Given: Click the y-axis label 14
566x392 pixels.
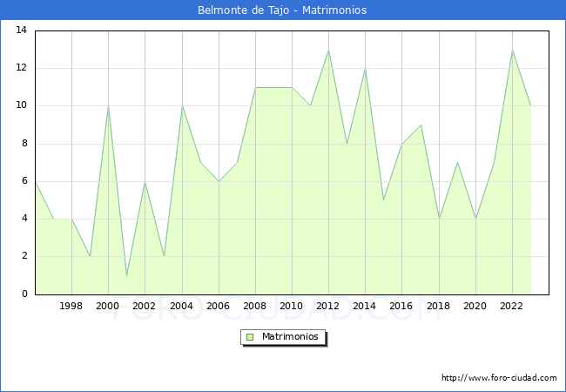Looking at the screenshot, I should tap(21, 30).
